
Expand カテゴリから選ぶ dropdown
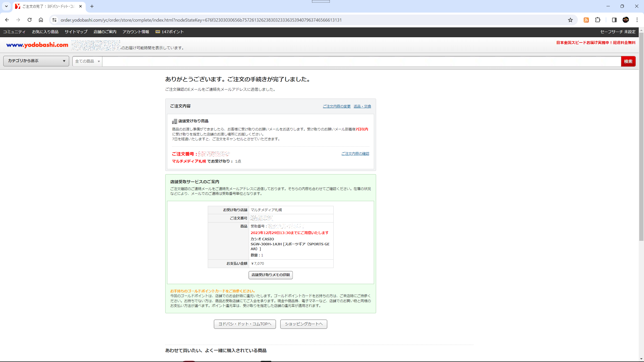(36, 61)
